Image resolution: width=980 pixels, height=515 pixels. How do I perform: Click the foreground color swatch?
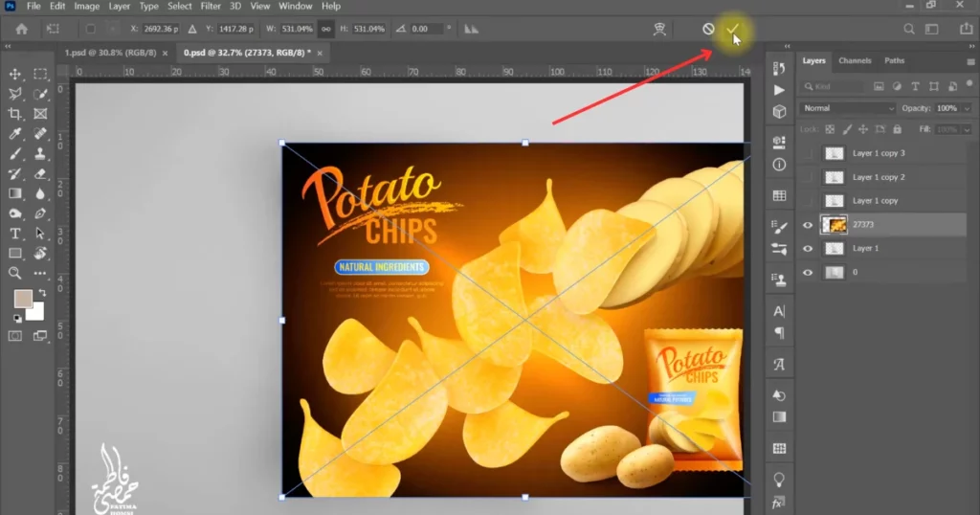[x=23, y=299]
